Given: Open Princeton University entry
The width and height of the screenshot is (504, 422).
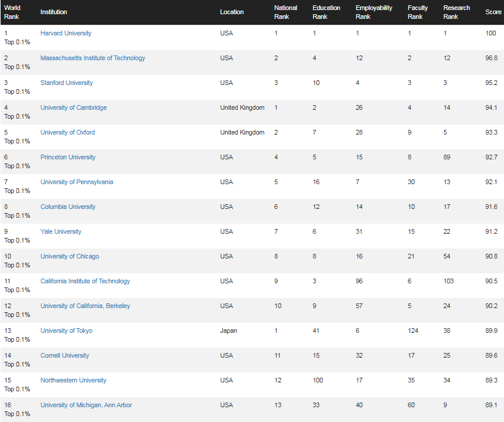Looking at the screenshot, I should coord(68,157).
